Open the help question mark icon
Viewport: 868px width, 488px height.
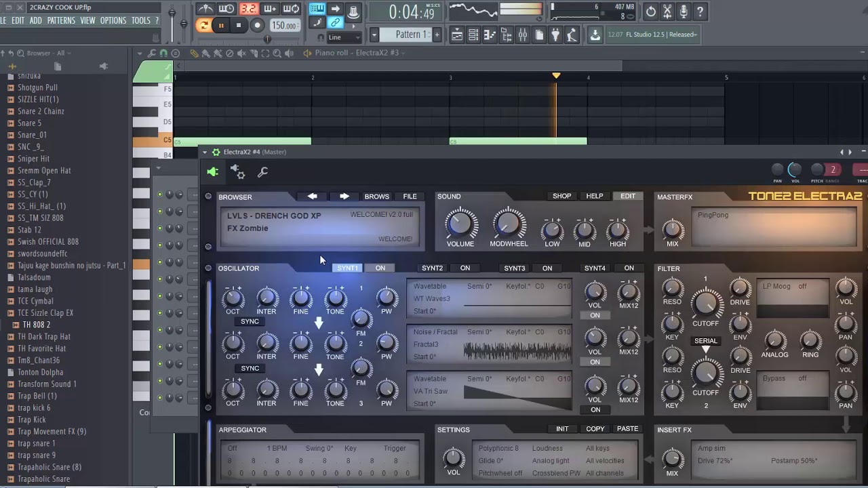click(x=700, y=12)
